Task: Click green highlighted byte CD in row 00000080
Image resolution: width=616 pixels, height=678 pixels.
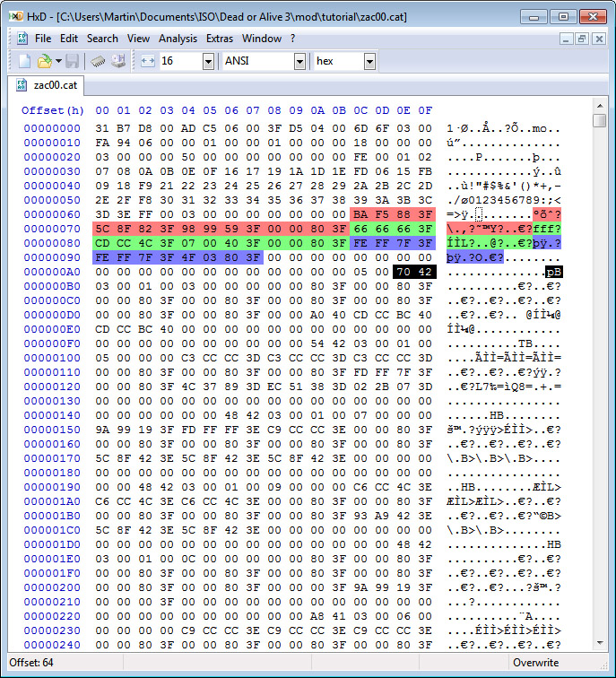Action: (102, 243)
